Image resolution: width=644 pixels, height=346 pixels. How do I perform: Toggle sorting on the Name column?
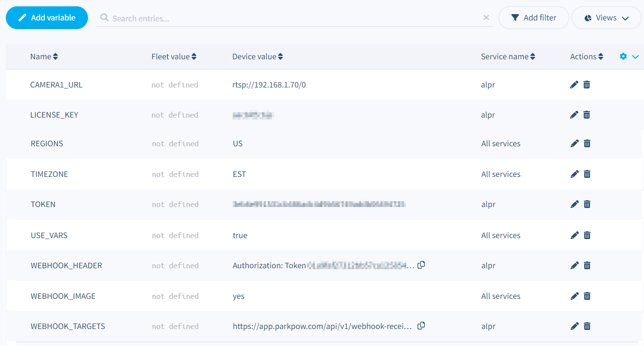56,56
